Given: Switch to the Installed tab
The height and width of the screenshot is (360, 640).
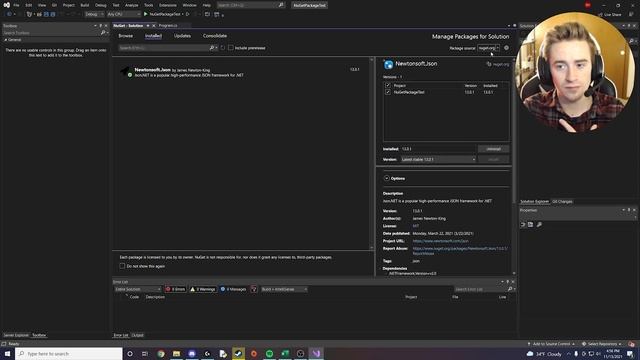Looking at the screenshot, I should [153, 36].
